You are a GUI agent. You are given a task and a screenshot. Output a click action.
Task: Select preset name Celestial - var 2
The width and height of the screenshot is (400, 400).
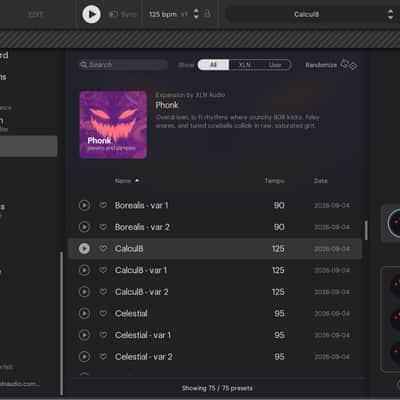144,357
